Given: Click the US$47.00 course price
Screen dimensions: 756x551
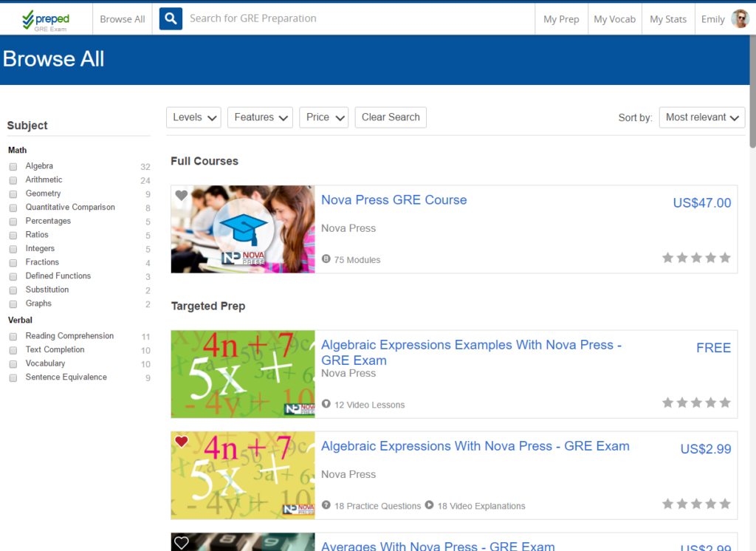Looking at the screenshot, I should click(x=702, y=202).
